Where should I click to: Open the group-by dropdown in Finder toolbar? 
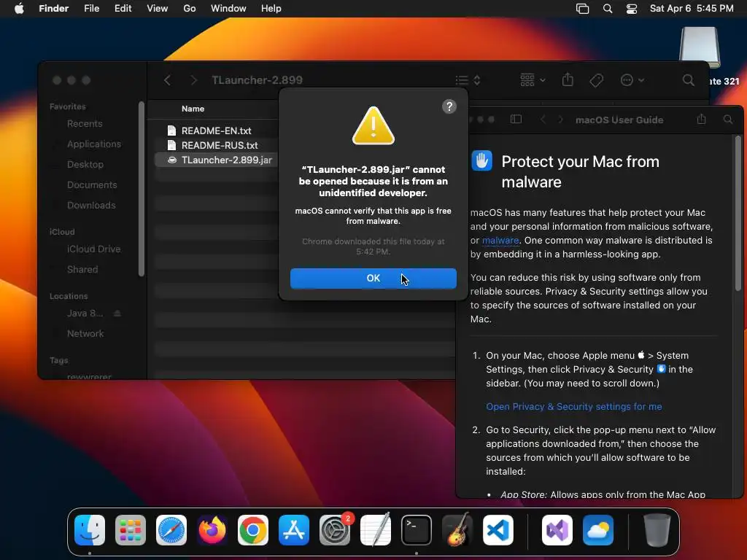click(x=533, y=80)
